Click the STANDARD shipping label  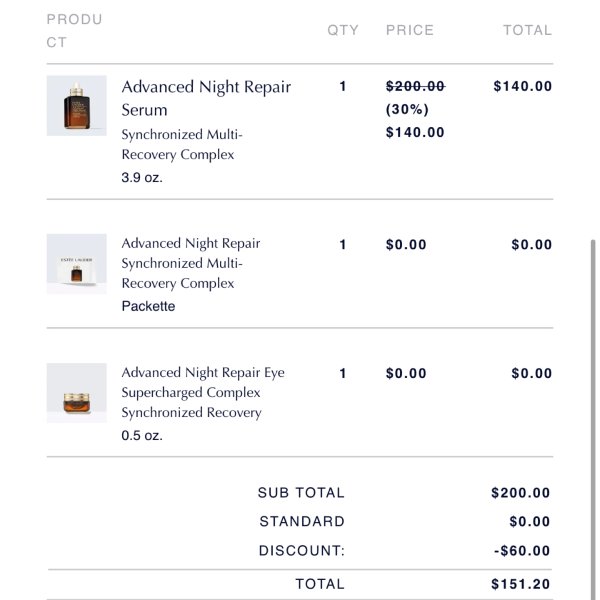pyautogui.click(x=302, y=522)
